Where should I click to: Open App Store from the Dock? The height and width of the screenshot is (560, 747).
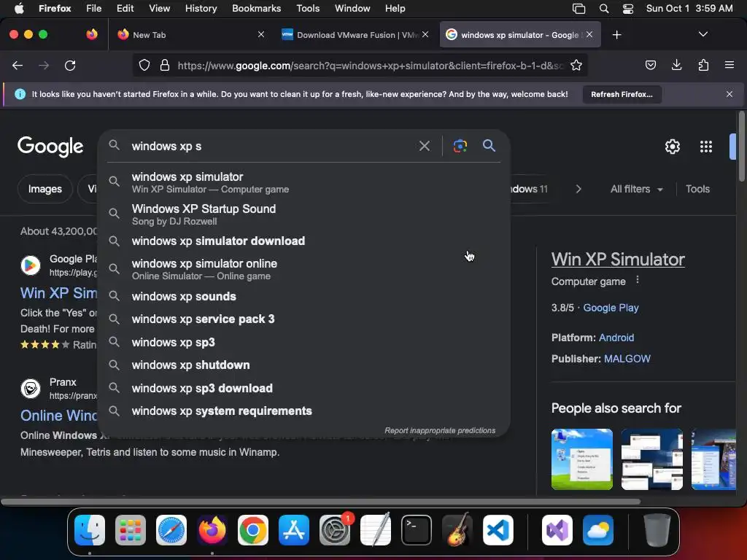[x=294, y=530]
